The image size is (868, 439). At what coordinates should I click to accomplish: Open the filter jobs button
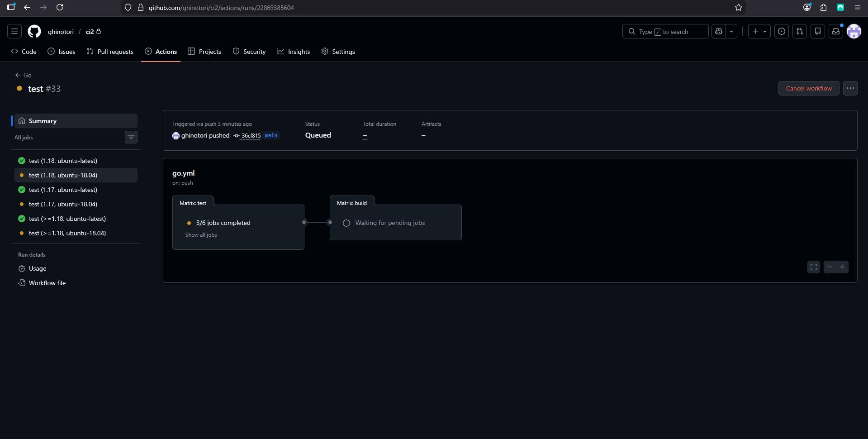tap(131, 137)
